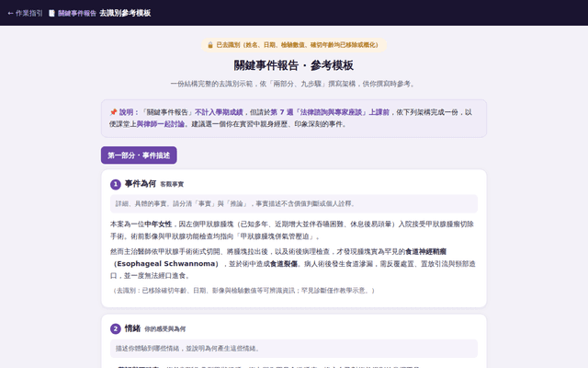This screenshot has width=588, height=368.
Task: Select the 去識別參考模板 header title
Action: click(x=125, y=13)
